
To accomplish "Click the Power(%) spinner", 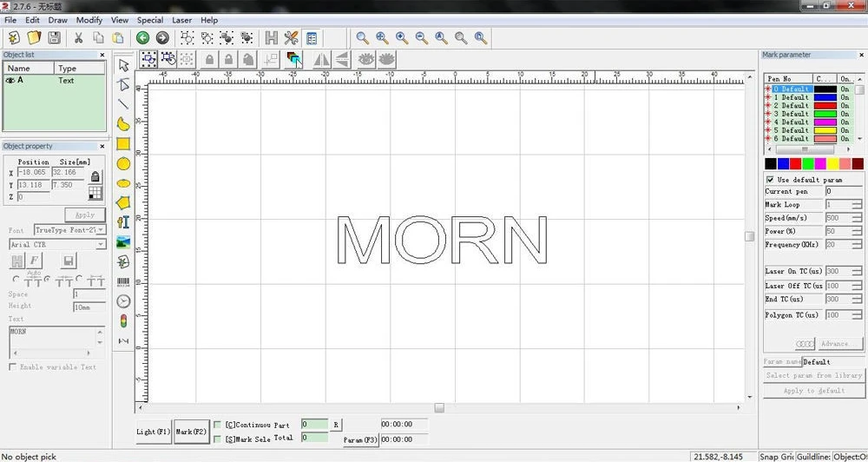I will coord(857,232).
